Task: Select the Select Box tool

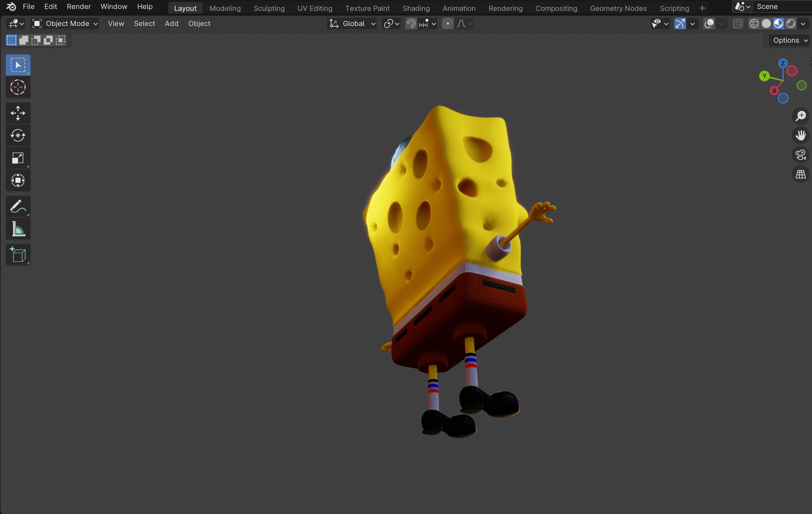Action: click(x=18, y=65)
